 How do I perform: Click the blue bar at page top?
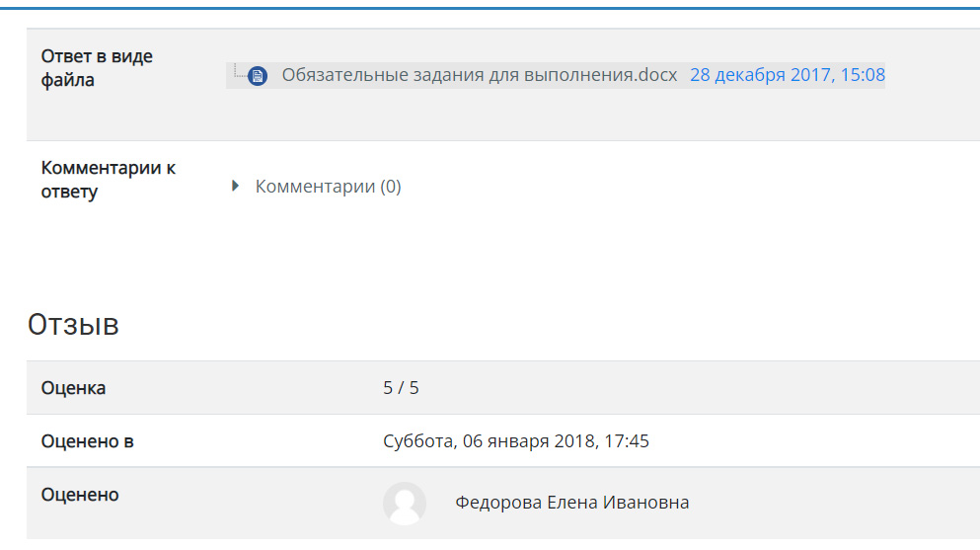[x=490, y=8]
